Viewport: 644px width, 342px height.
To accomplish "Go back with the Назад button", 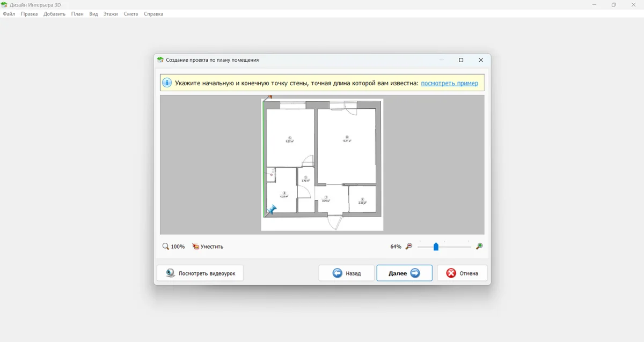I will pos(347,273).
